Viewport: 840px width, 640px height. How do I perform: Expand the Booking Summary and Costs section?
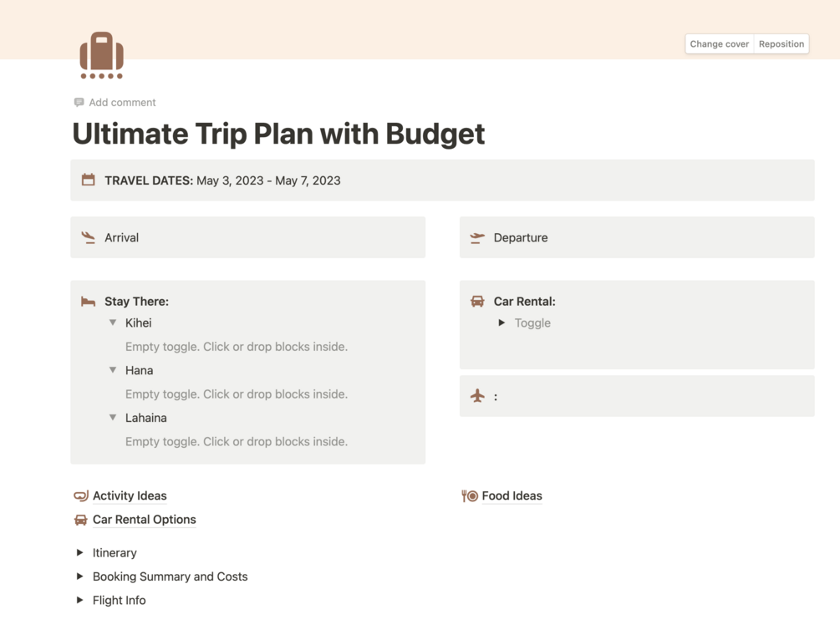click(x=79, y=577)
